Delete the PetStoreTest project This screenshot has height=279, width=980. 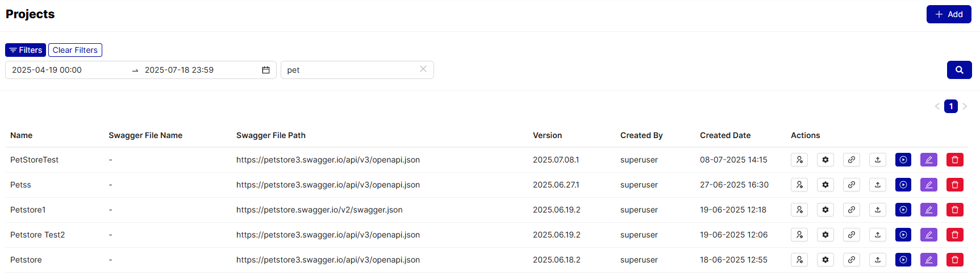[954, 160]
